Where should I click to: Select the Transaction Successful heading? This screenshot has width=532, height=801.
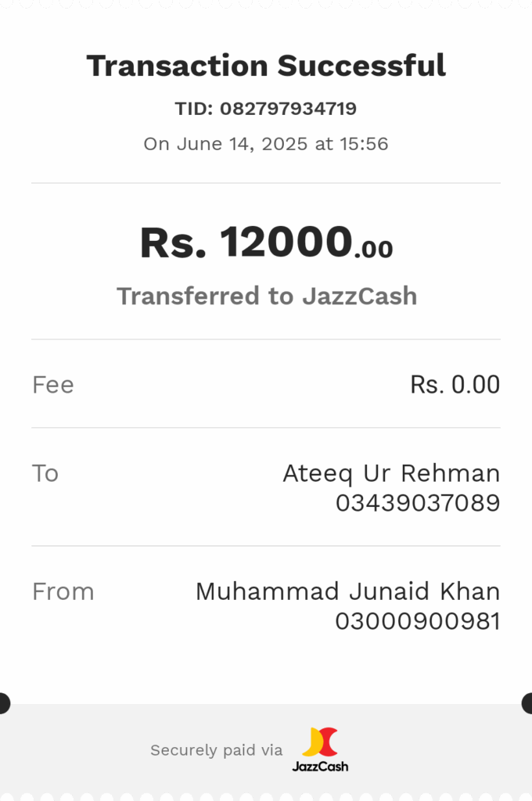coord(266,66)
